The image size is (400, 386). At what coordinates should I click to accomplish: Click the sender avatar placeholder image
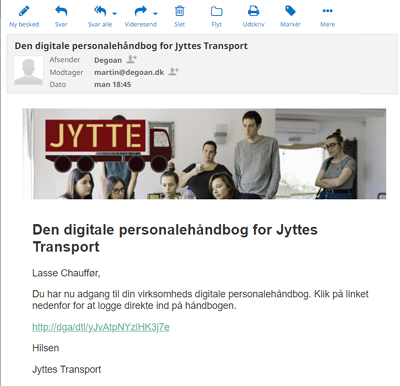click(x=28, y=71)
